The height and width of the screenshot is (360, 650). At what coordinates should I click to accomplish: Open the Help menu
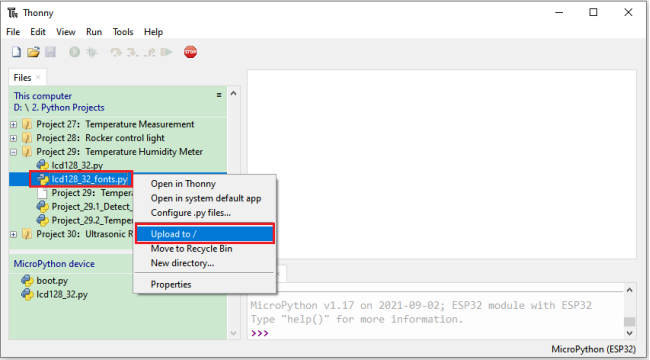pyautogui.click(x=153, y=32)
